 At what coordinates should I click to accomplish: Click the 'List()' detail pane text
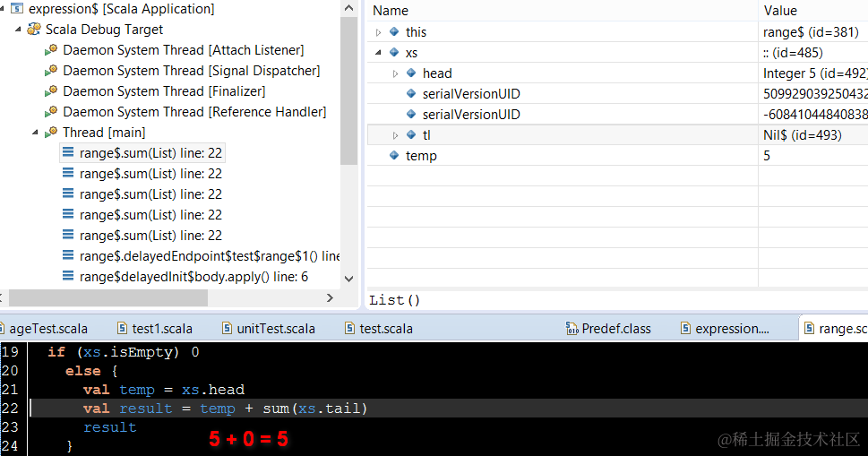click(395, 300)
